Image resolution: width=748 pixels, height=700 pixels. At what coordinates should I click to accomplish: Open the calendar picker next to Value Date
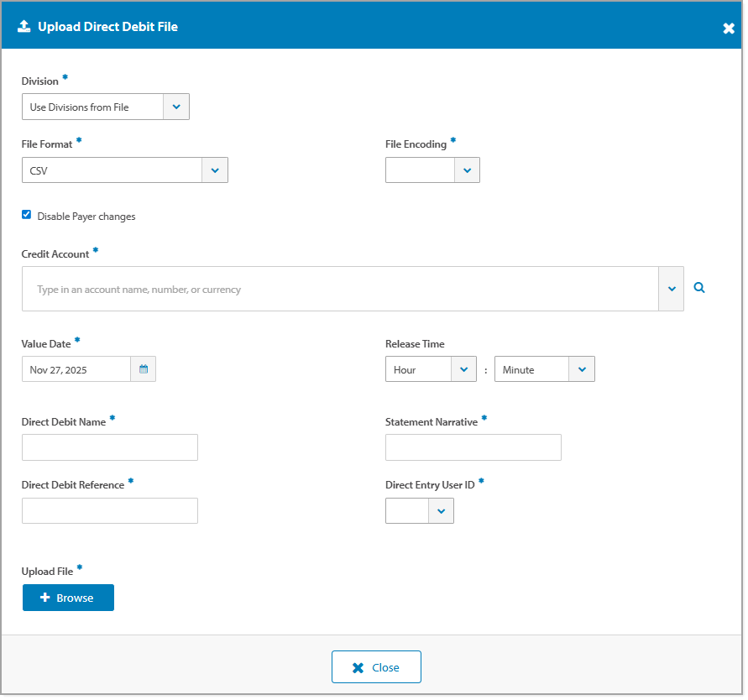(x=143, y=368)
